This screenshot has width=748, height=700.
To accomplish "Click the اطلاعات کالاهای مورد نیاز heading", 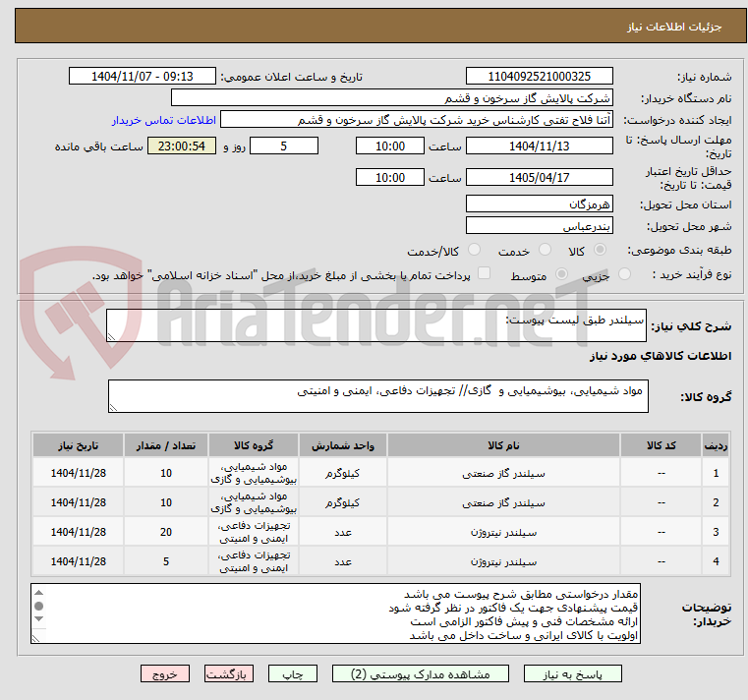I will pyautogui.click(x=661, y=356).
